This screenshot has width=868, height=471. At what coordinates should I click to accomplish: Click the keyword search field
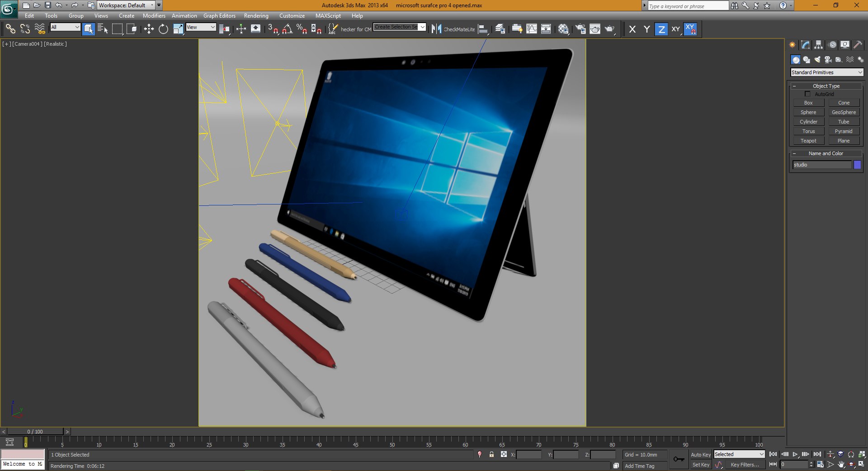[x=688, y=6]
